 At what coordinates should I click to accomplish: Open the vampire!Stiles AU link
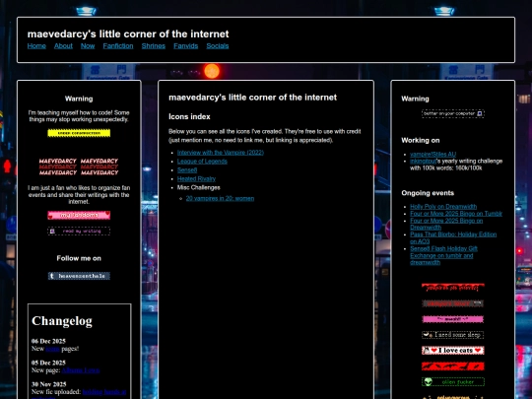coord(432,154)
